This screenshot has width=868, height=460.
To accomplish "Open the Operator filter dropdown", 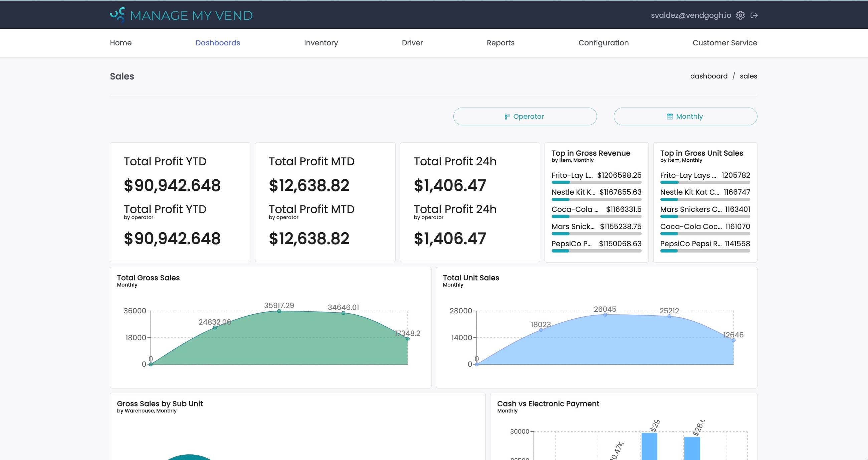I will click(525, 116).
